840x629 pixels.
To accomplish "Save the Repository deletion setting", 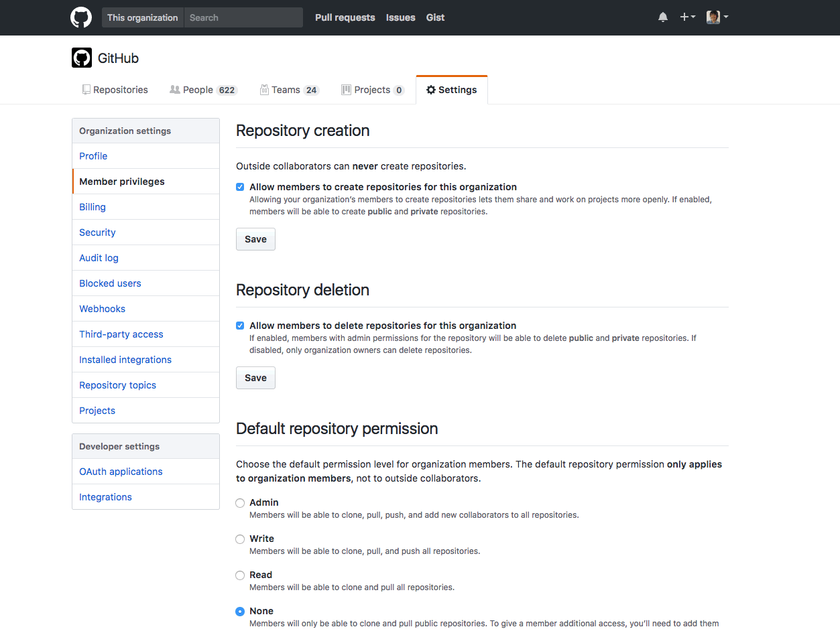I will 255,378.
